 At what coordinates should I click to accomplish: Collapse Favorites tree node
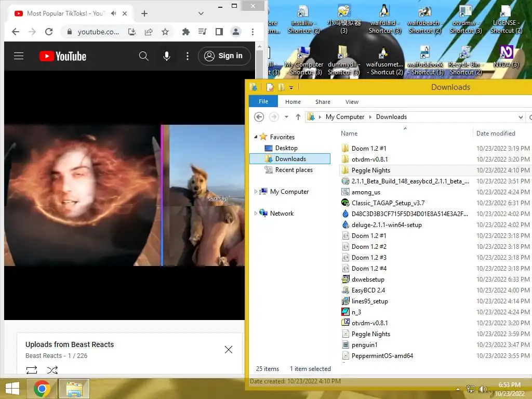(x=256, y=137)
